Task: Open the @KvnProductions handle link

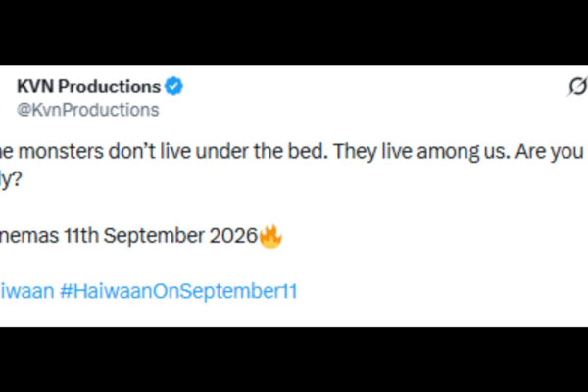Action: click(88, 110)
